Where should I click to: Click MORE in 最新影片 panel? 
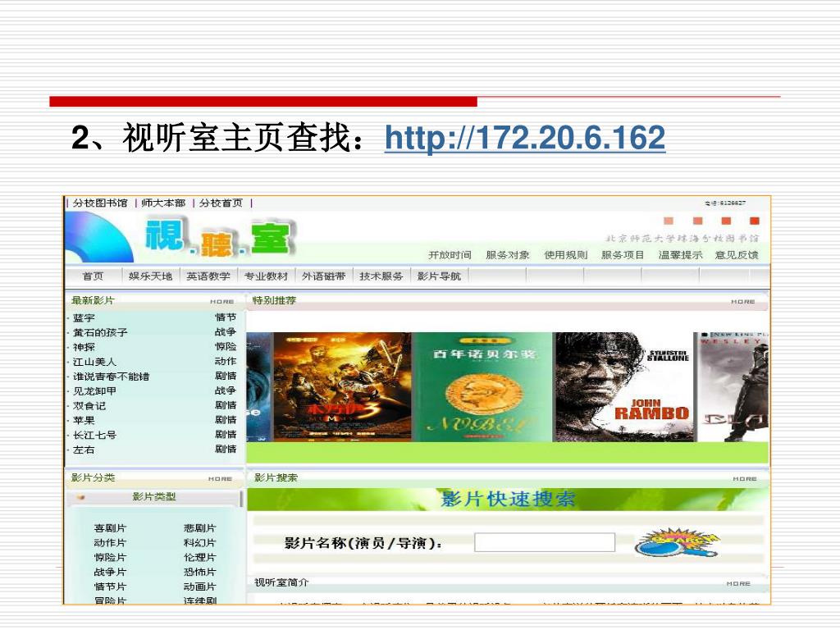coord(221,302)
